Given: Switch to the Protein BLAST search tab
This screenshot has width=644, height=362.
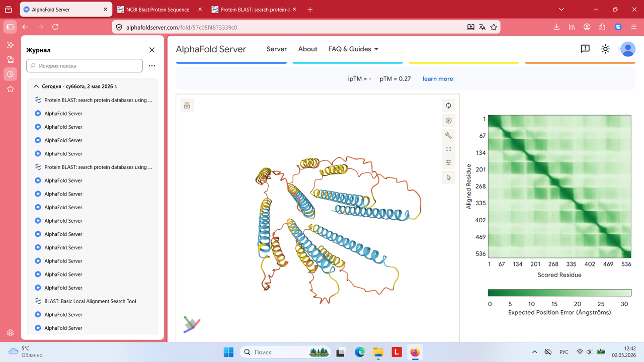Looking at the screenshot, I should (x=254, y=10).
